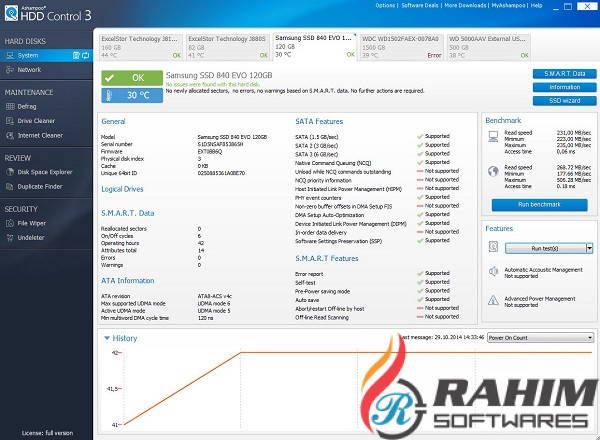This screenshot has height=440, width=600.
Task: Click the Network sidebar icon
Action: 10,70
